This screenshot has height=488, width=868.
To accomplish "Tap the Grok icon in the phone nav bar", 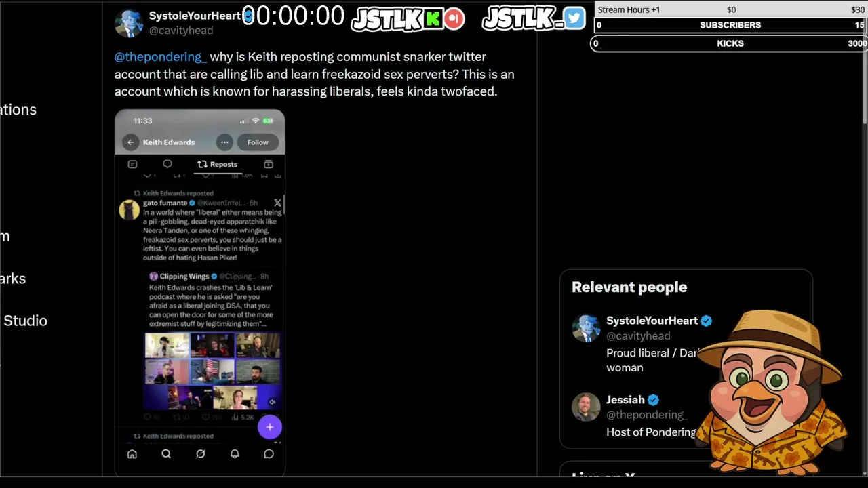I will (x=201, y=454).
